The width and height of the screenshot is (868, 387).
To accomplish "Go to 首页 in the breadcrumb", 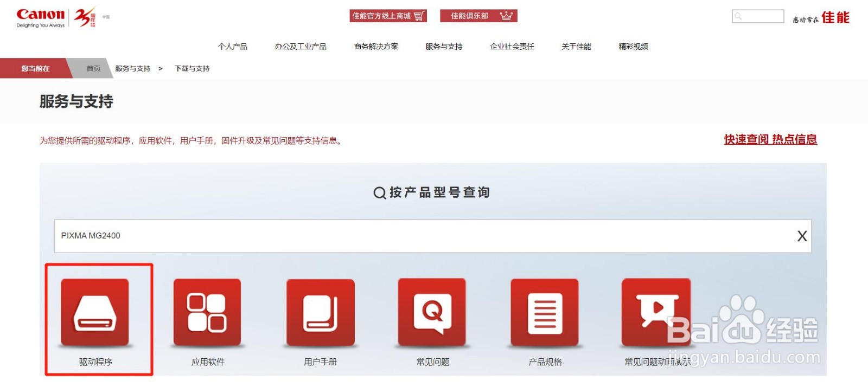I will pos(93,68).
